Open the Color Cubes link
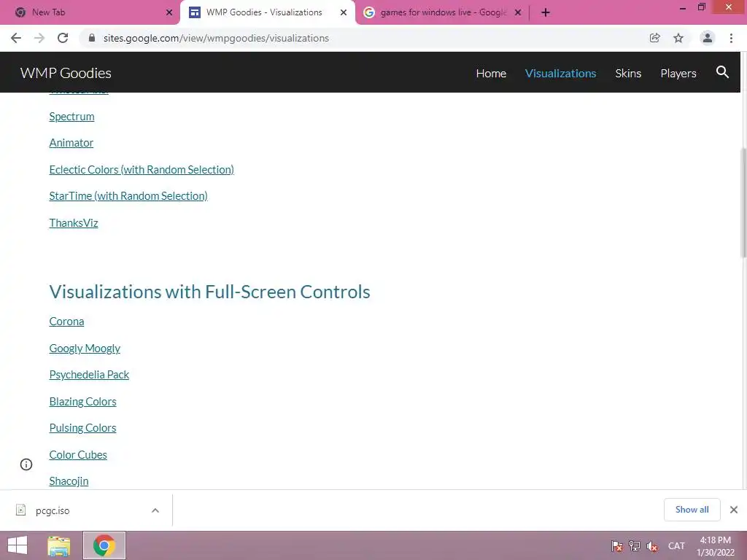This screenshot has height=560, width=747. [x=78, y=455]
